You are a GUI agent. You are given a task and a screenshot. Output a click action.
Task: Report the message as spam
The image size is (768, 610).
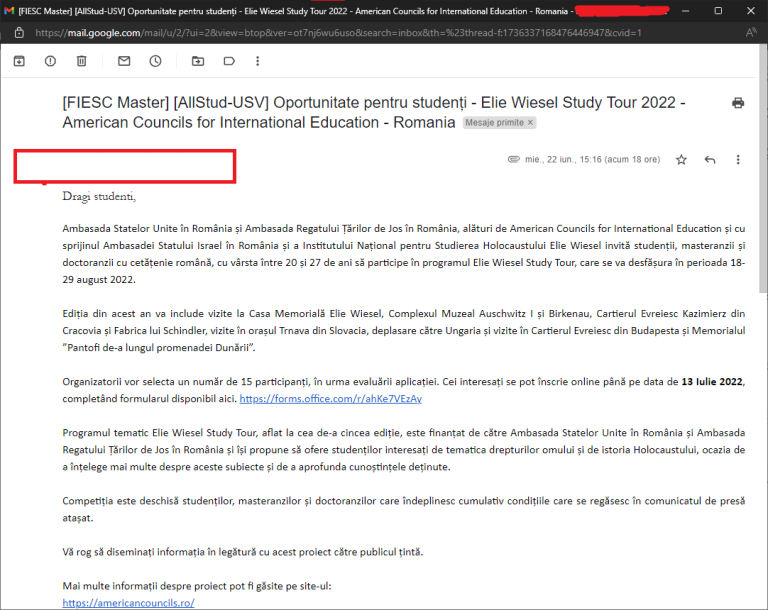pyautogui.click(x=50, y=61)
